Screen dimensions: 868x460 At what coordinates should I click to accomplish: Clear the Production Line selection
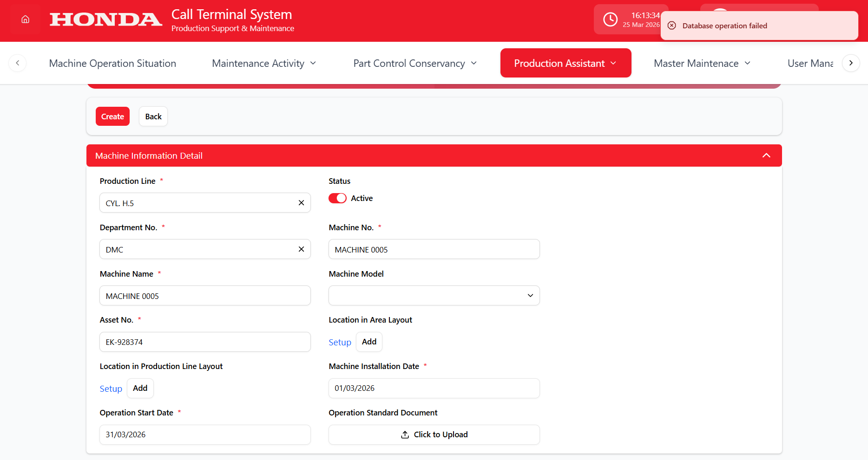tap(301, 203)
